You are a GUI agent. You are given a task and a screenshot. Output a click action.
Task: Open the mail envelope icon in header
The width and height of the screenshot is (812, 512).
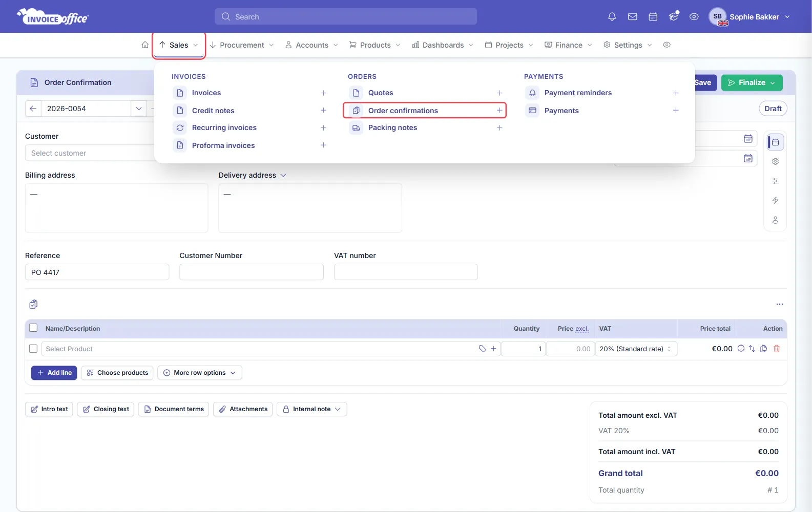tap(632, 17)
